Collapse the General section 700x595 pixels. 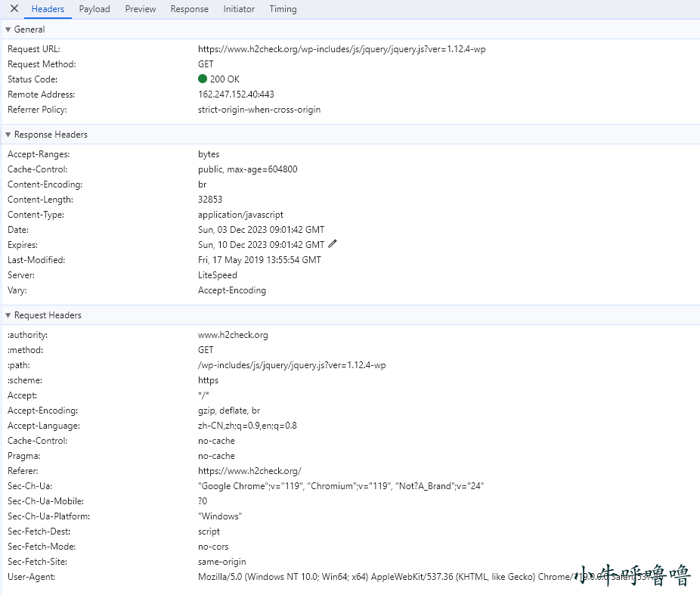point(8,29)
